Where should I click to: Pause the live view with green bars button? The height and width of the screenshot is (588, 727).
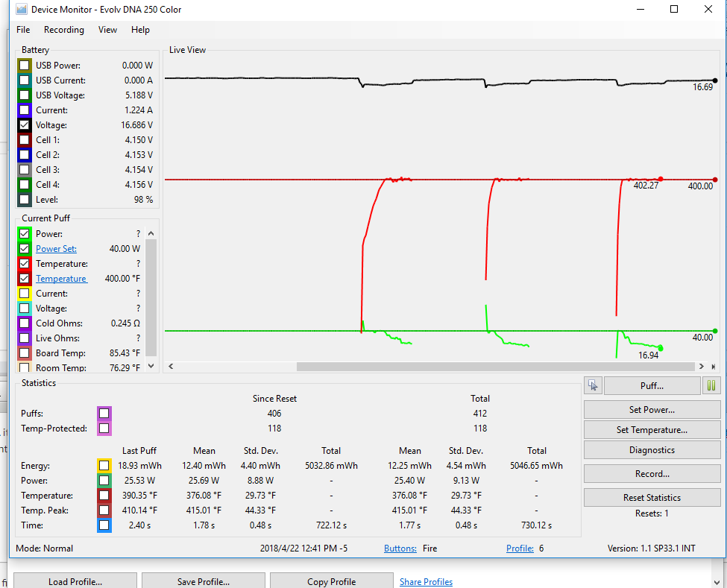click(711, 386)
